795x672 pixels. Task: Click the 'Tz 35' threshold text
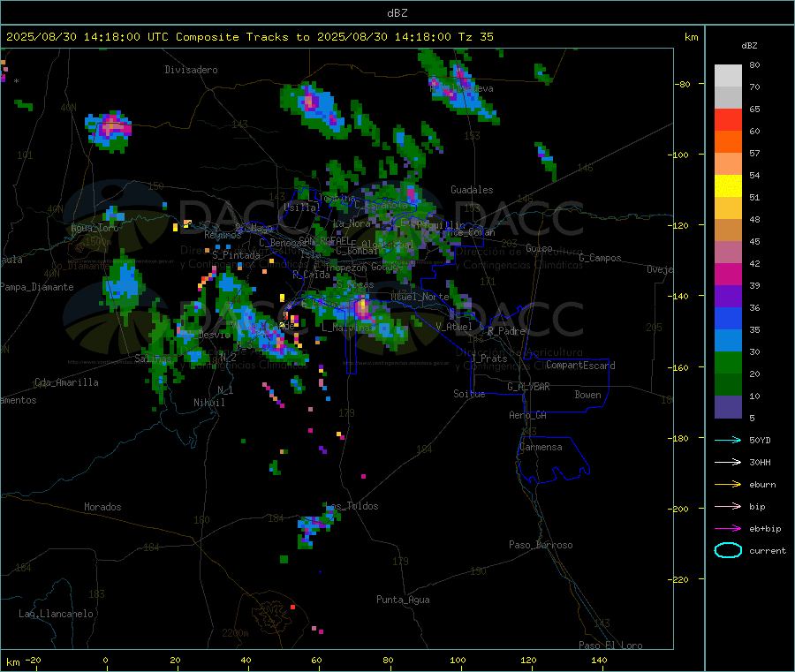(x=475, y=37)
